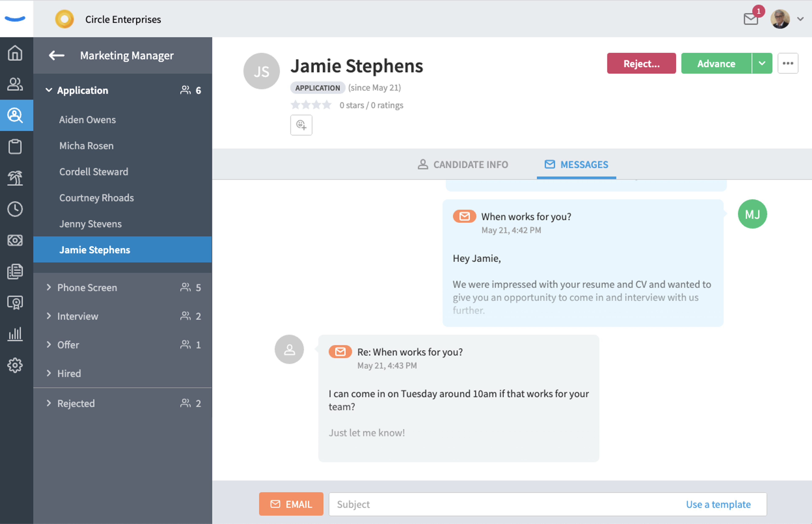Open the People icon in sidebar
The height and width of the screenshot is (524, 812).
[x=15, y=84]
